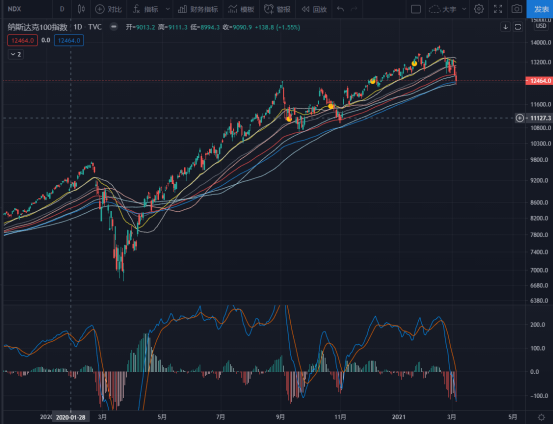Click the pane maximize icon at top right
This screenshot has height=425, width=554.
(518, 27)
